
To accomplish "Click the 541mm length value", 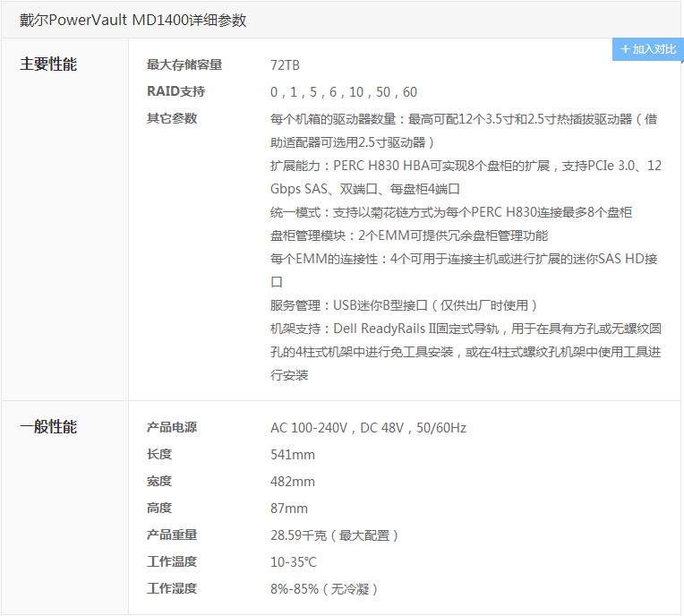I will click(293, 455).
